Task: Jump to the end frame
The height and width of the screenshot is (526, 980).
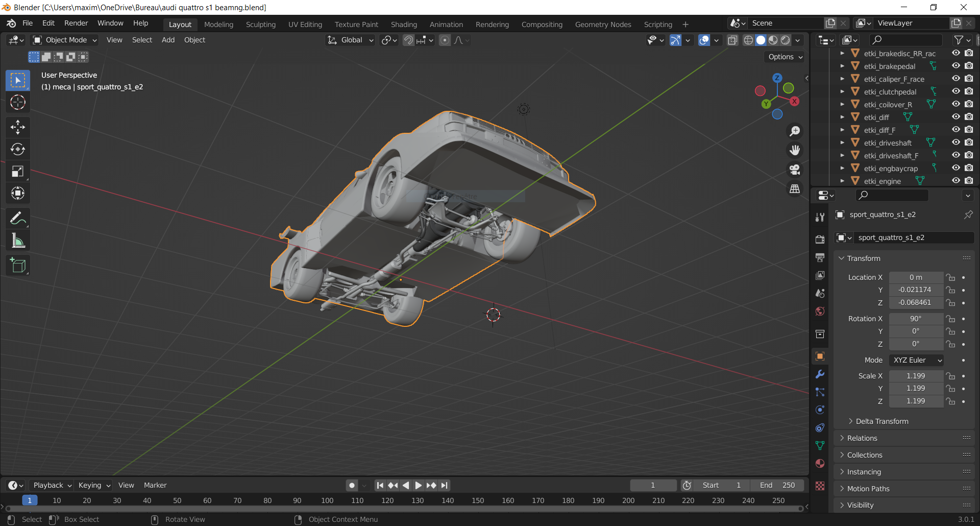Action: [445, 485]
